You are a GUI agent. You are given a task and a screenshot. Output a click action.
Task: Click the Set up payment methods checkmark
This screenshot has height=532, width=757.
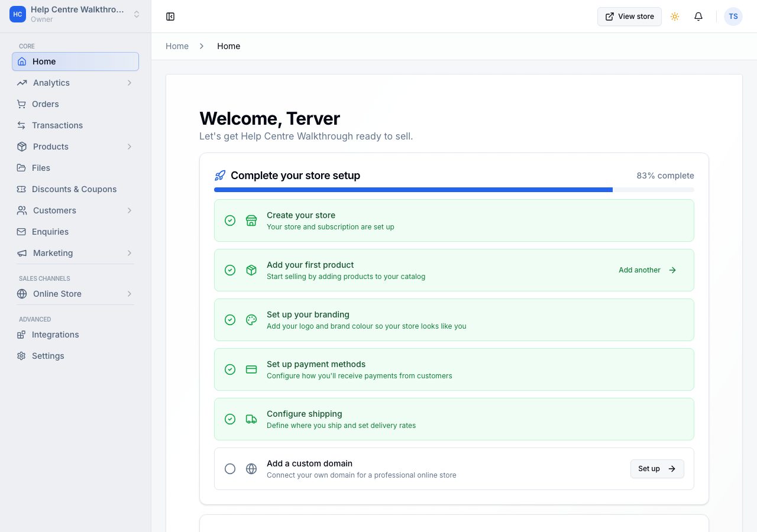click(x=230, y=369)
